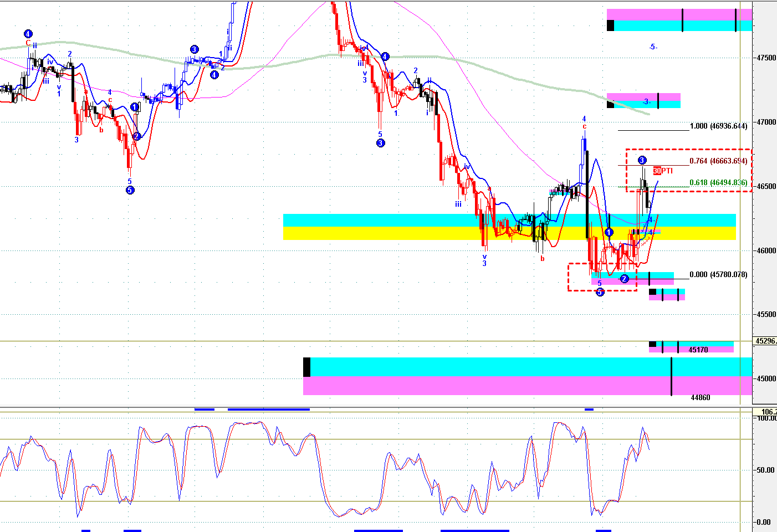Click the -5- wave projection label
777x532 pixels.
pos(653,47)
